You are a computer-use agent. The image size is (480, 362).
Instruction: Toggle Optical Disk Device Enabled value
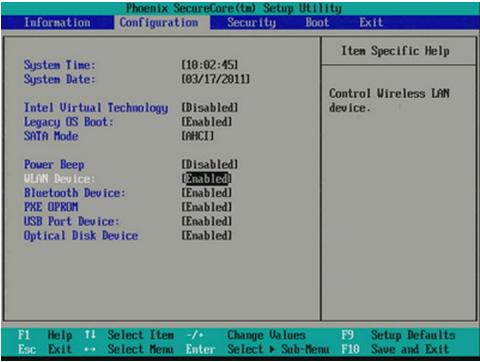207,236
